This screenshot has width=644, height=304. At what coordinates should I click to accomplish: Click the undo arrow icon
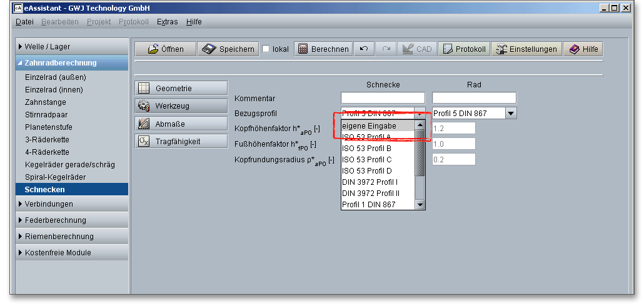pos(363,49)
